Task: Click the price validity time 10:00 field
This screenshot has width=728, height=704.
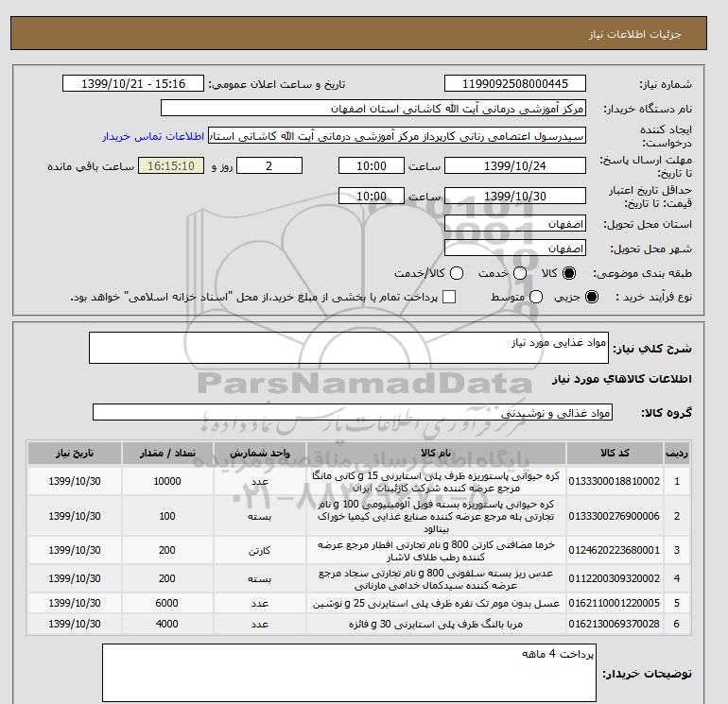Action: tap(372, 196)
